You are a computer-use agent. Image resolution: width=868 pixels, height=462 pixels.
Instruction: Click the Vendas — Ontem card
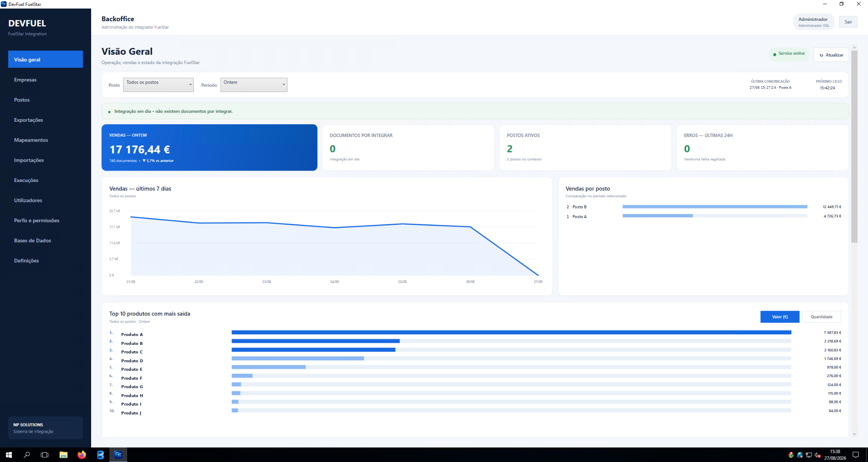pyautogui.click(x=209, y=147)
